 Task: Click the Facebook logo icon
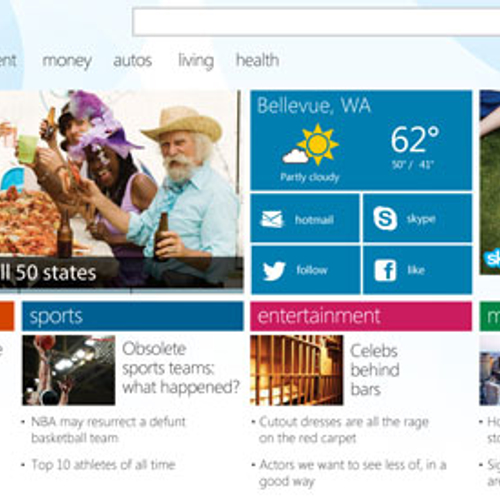[385, 270]
